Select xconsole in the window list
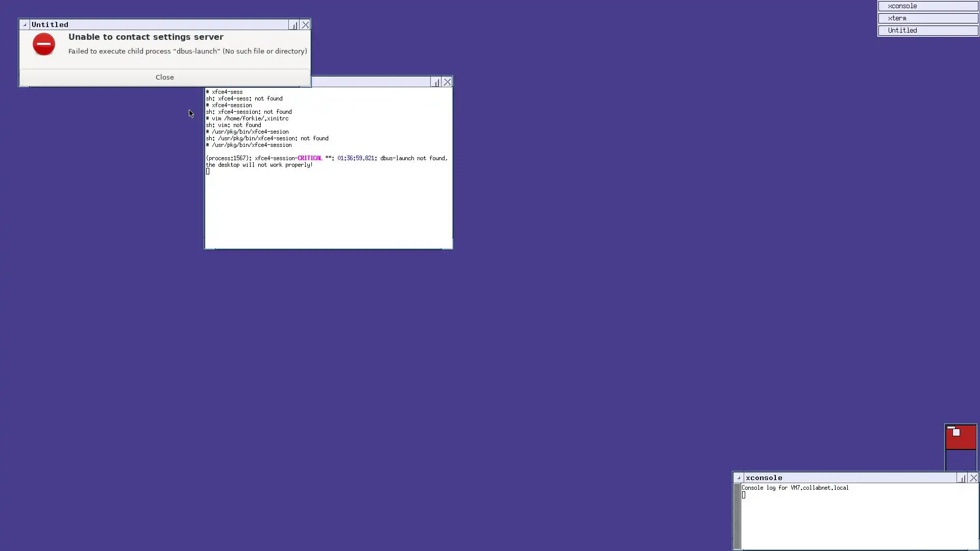This screenshot has width=980, height=551. pyautogui.click(x=928, y=6)
